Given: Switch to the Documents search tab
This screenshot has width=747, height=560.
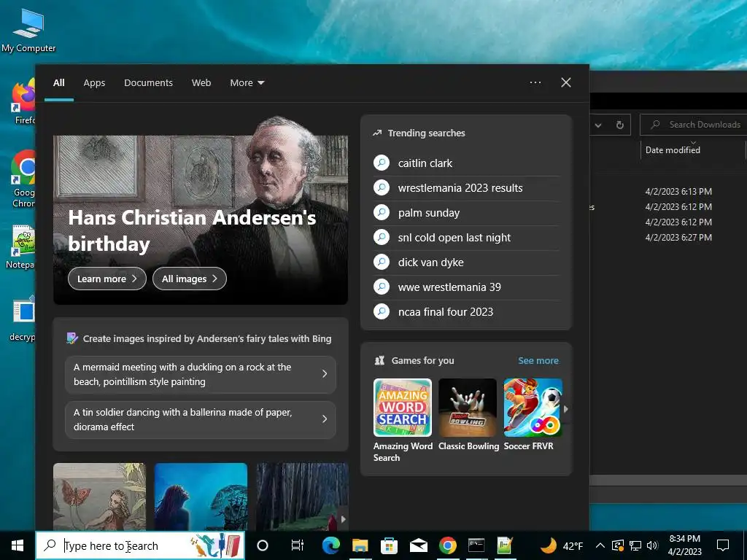Looking at the screenshot, I should pyautogui.click(x=148, y=83).
